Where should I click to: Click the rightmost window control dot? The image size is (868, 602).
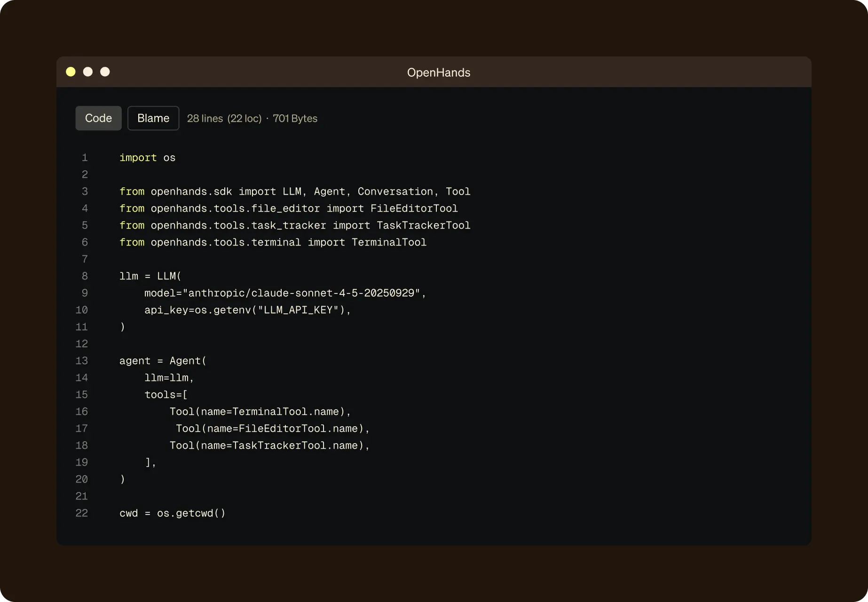click(x=105, y=71)
